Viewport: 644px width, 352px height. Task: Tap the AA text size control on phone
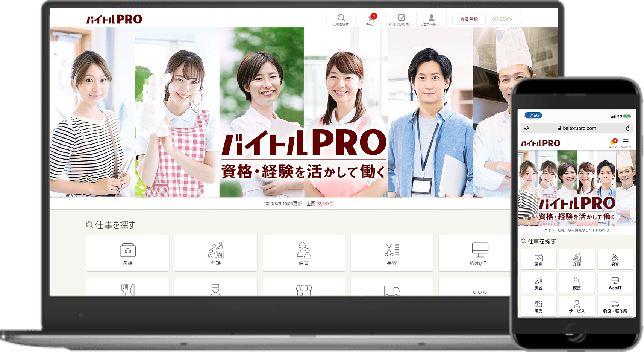click(x=526, y=128)
